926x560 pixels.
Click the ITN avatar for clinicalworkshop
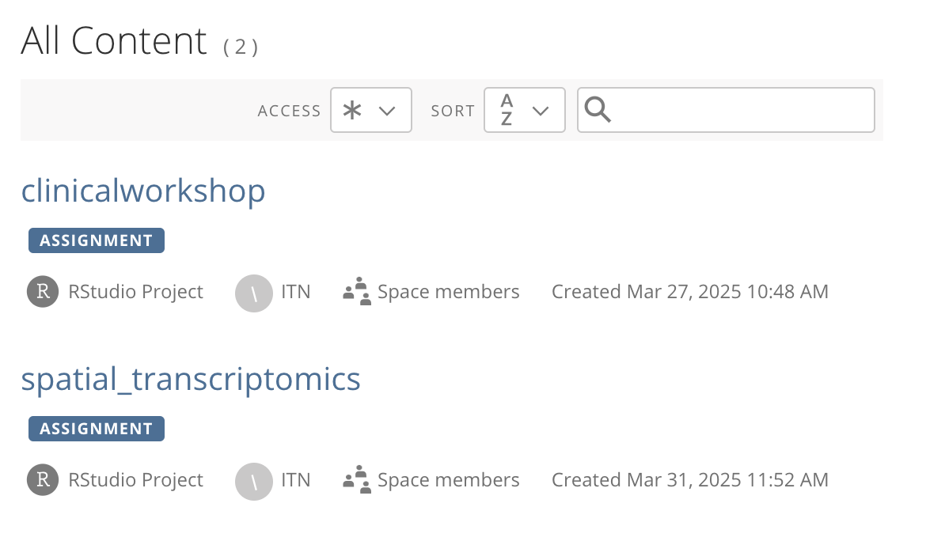(x=254, y=293)
